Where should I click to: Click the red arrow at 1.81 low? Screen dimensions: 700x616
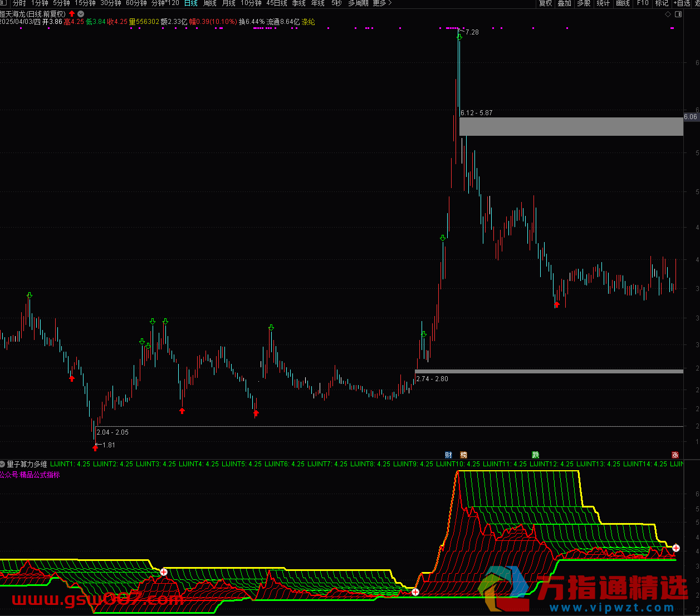95,447
